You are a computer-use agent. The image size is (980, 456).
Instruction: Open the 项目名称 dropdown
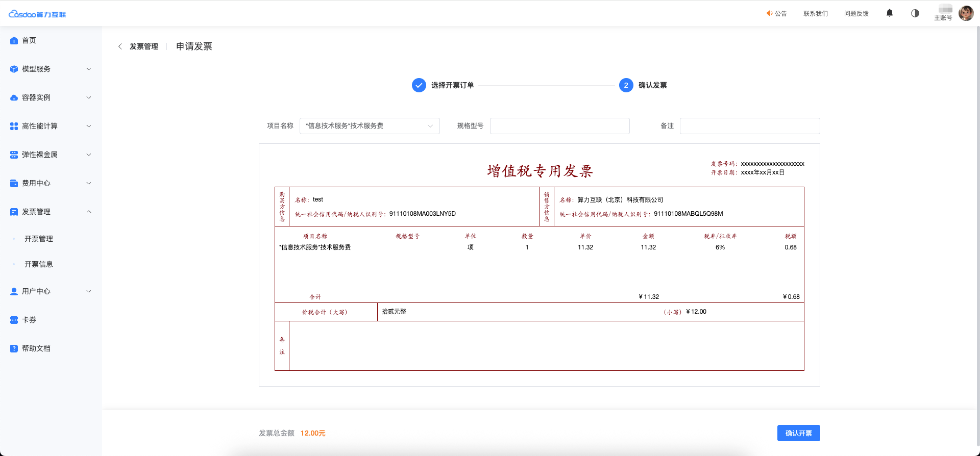[370, 126]
